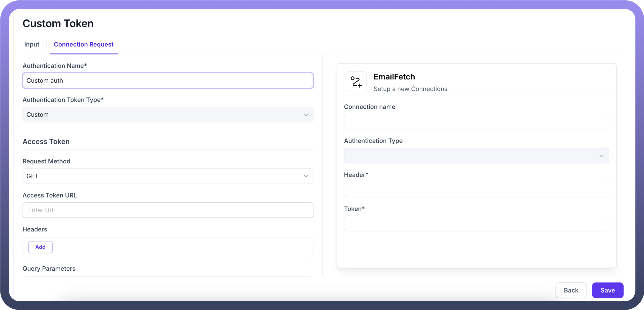Click the Connection name input

tap(476, 121)
